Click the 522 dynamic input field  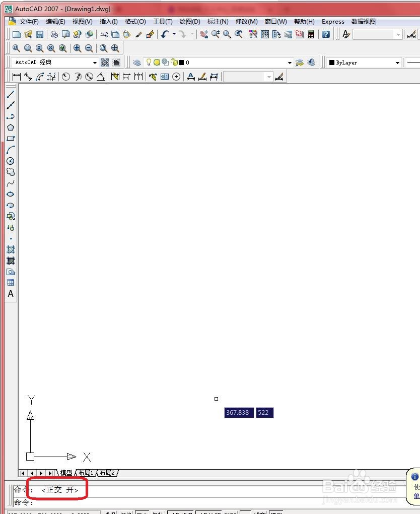[x=264, y=412]
